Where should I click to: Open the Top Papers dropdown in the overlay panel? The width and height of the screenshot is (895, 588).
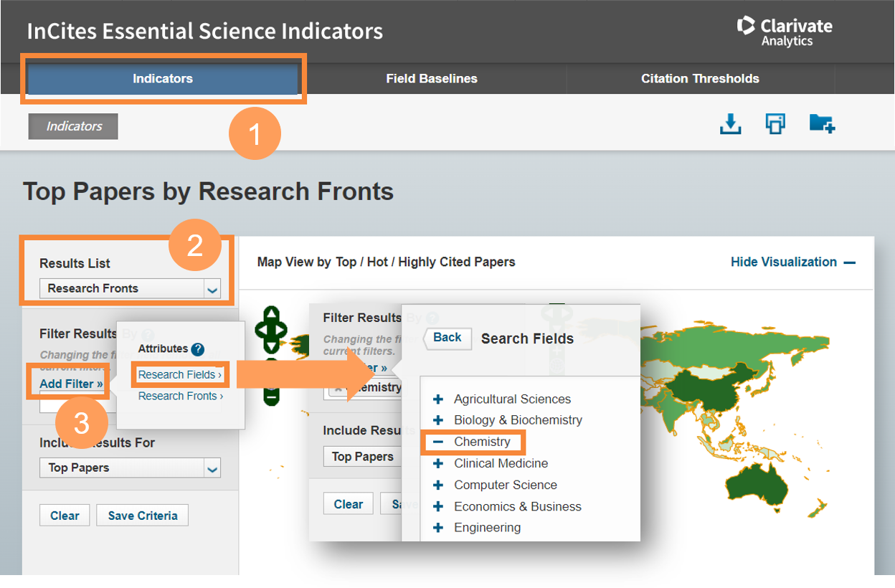(x=363, y=457)
